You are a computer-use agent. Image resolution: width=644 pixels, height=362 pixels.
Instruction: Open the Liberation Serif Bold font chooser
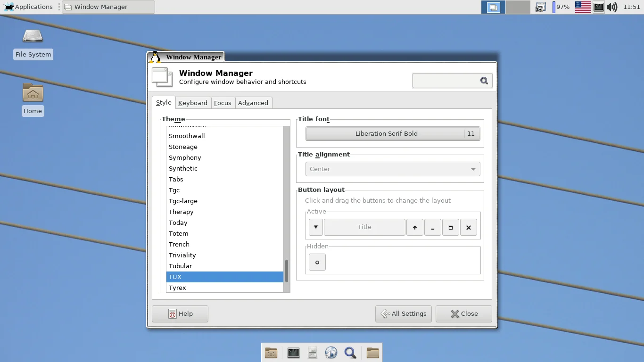click(x=393, y=133)
